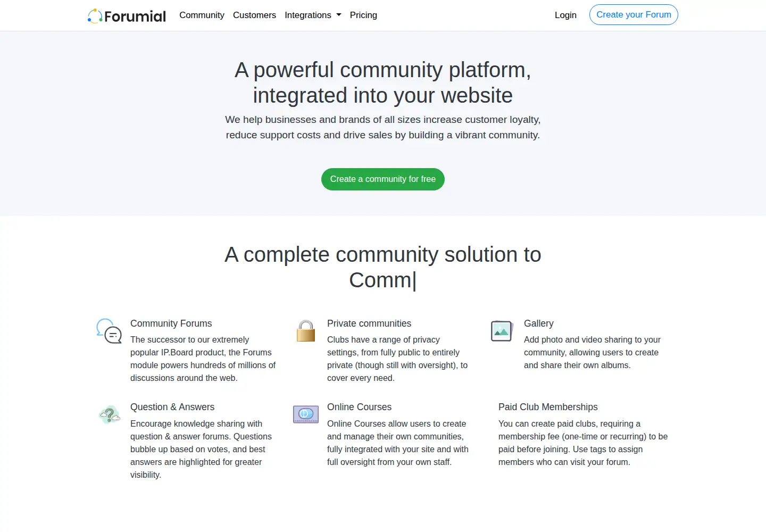This screenshot has width=766, height=532.
Task: Select the Paid Club Memberships heading
Action: click(548, 407)
